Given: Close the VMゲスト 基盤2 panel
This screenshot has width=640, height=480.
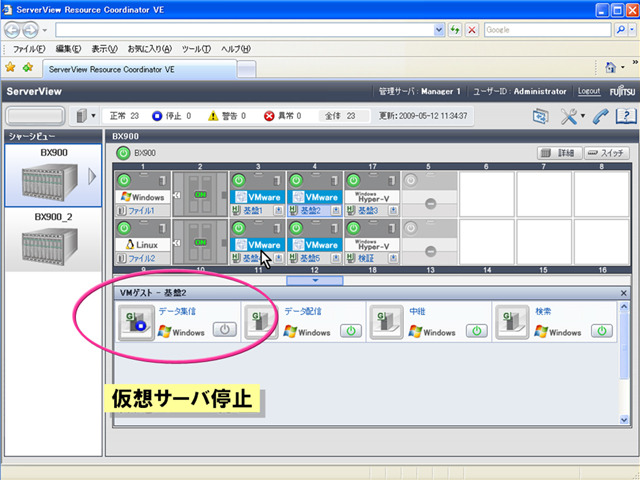Looking at the screenshot, I should click(623, 293).
